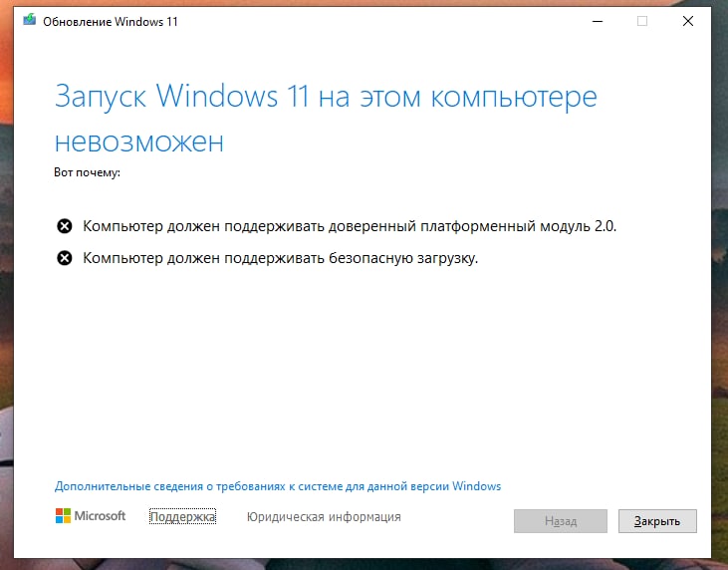Image resolution: width=728 pixels, height=570 pixels.
Task: Click the 'Вот почему:' text
Action: tap(88, 172)
